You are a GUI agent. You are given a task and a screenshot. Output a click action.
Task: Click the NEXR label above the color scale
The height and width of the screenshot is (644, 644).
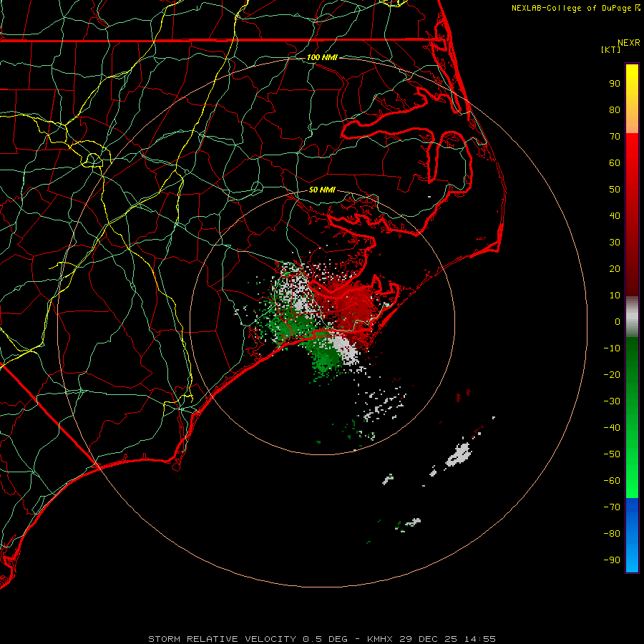pyautogui.click(x=628, y=43)
